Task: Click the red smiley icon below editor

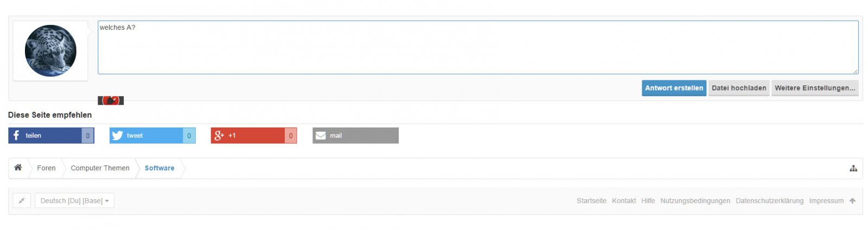Action: (111, 100)
